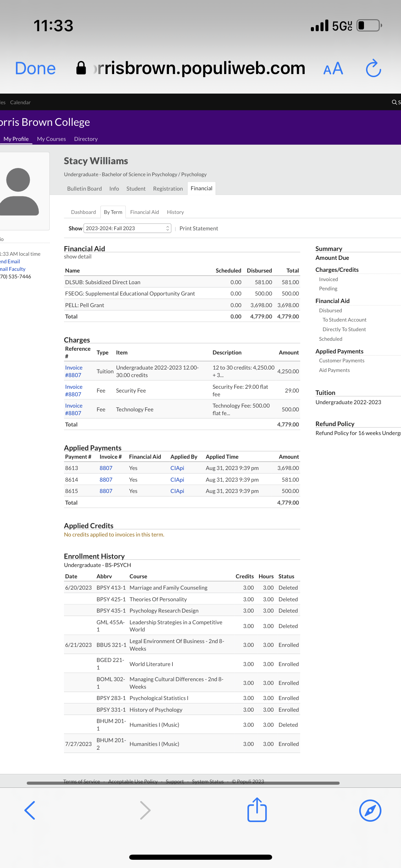Click the Psychological Statistics I course name
This screenshot has width=401, height=868.
point(159,698)
